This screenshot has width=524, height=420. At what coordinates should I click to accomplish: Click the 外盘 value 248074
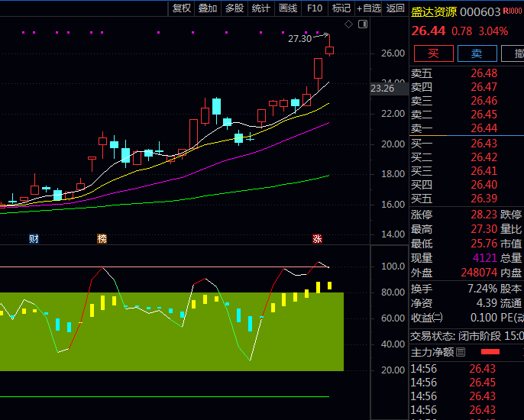tap(479, 273)
